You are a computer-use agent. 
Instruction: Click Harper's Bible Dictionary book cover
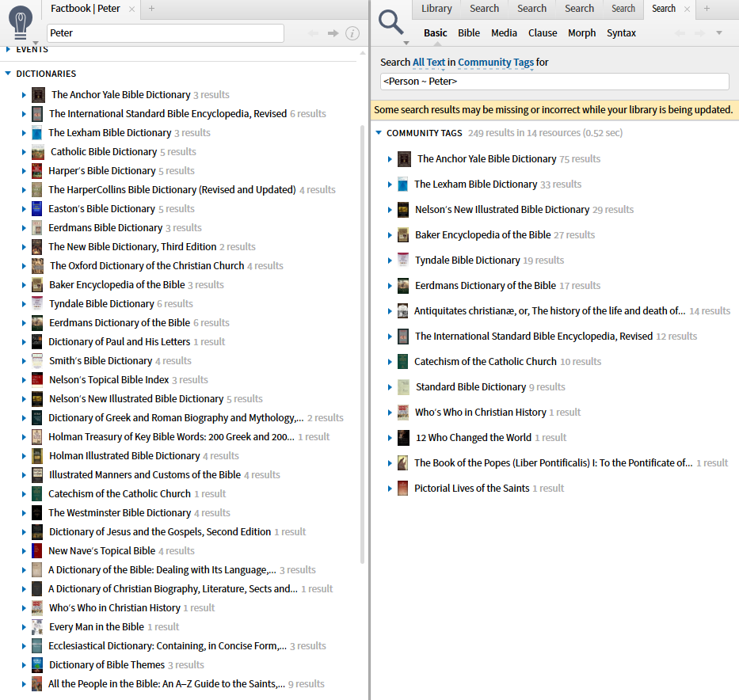point(36,171)
